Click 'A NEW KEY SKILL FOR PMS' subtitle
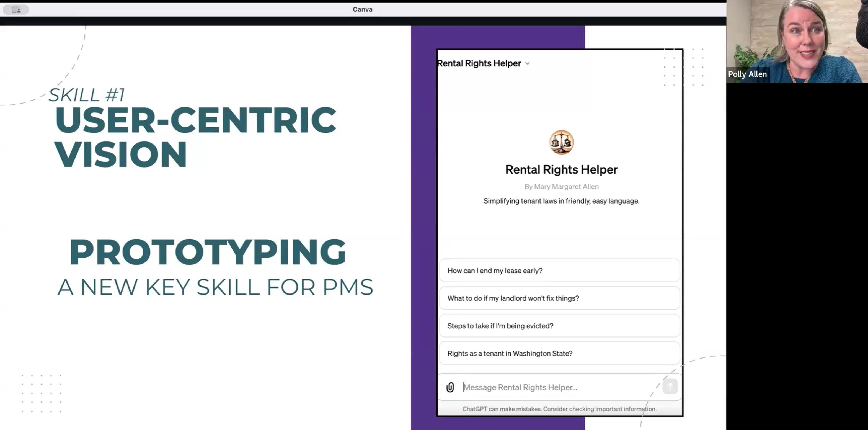The width and height of the screenshot is (868, 430). pos(215,287)
